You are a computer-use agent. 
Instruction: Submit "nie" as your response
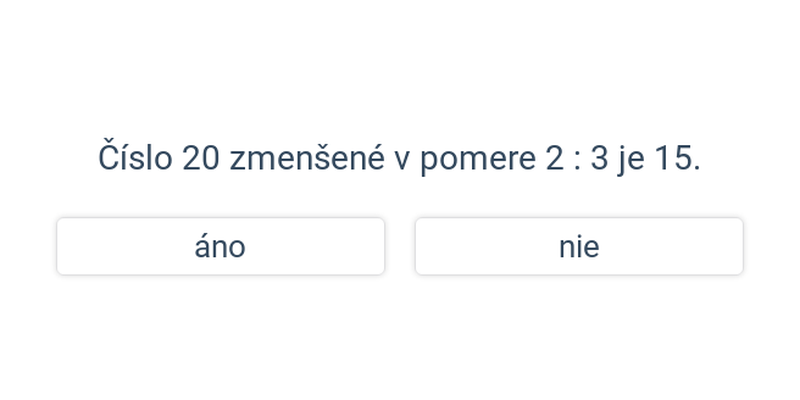(579, 246)
